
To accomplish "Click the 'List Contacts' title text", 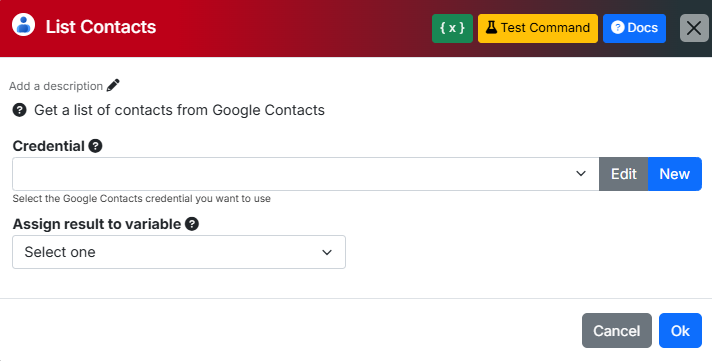I will pos(101,27).
